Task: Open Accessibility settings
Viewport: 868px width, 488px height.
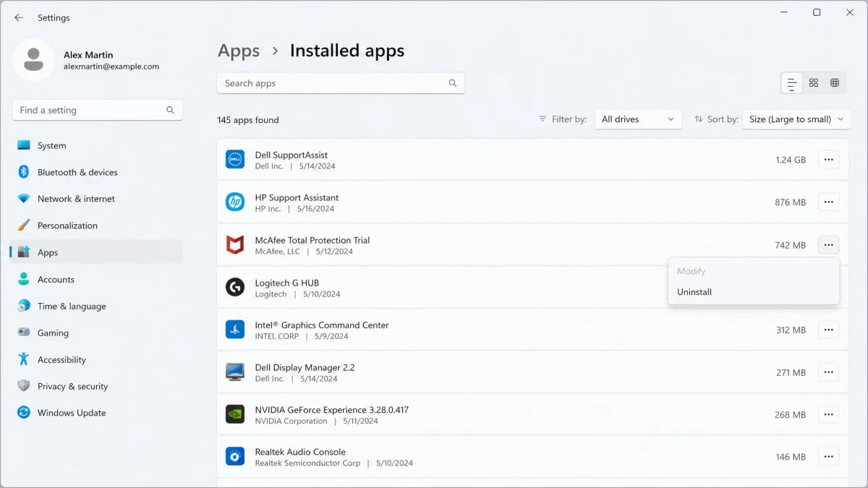Action: pyautogui.click(x=96, y=359)
